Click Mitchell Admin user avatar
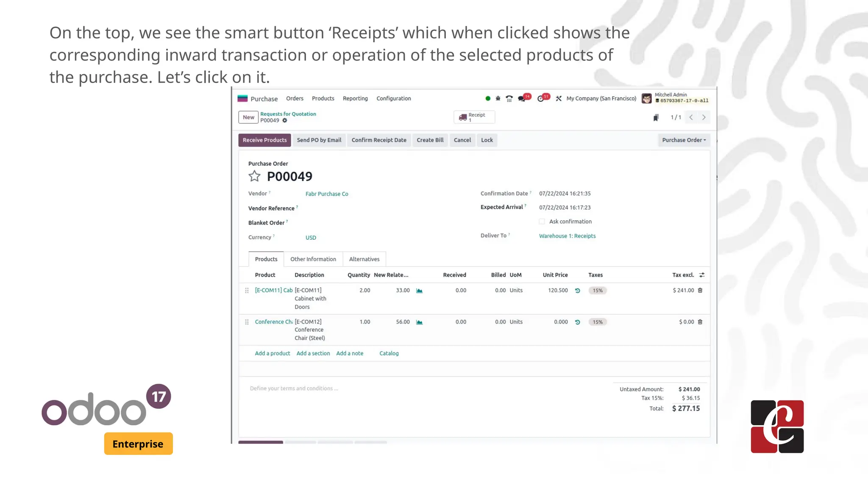 [x=646, y=98]
